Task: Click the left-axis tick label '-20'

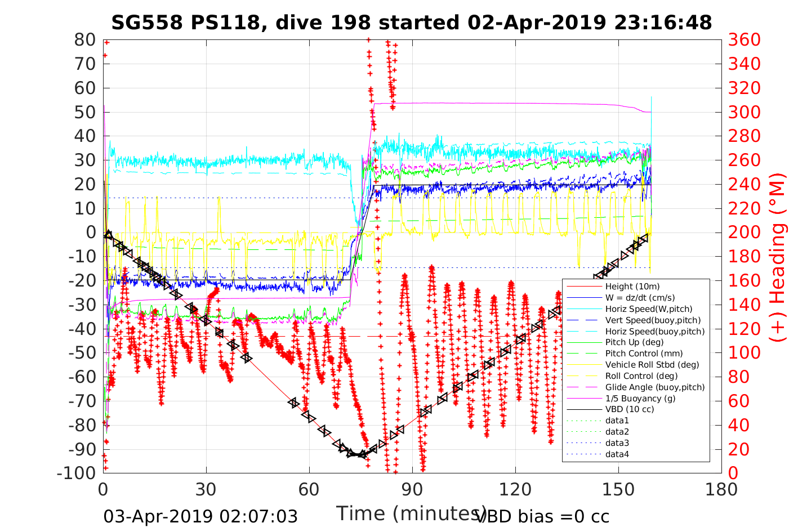Action: [82, 280]
